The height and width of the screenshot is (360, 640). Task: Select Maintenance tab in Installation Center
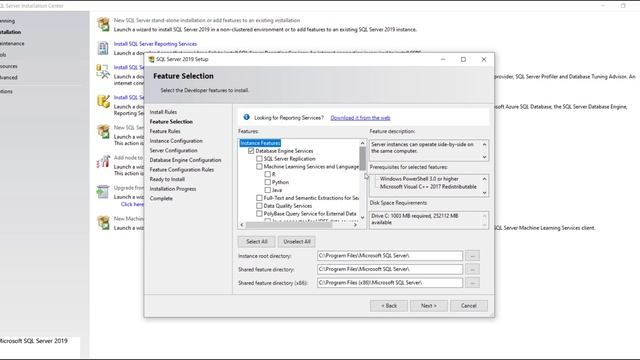(x=12, y=43)
